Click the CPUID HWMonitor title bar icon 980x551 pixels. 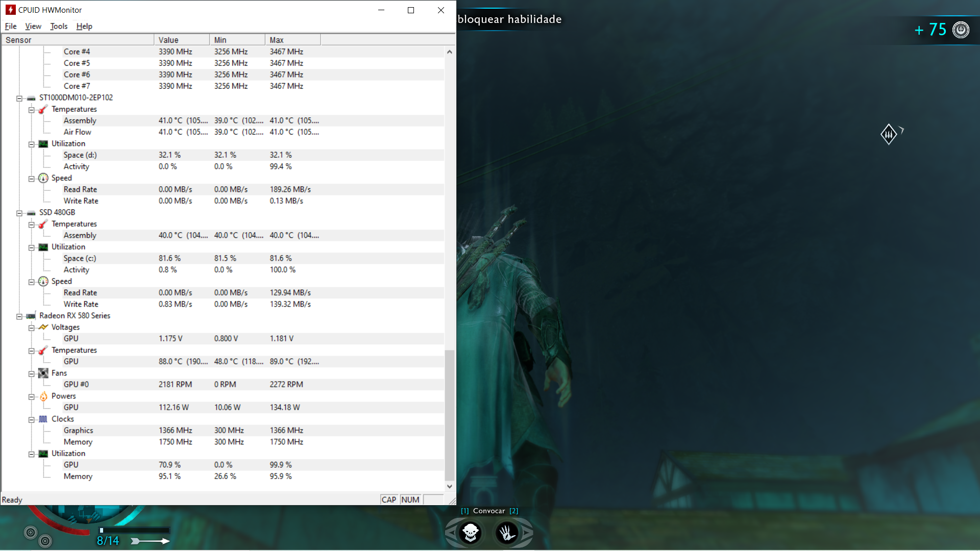10,10
